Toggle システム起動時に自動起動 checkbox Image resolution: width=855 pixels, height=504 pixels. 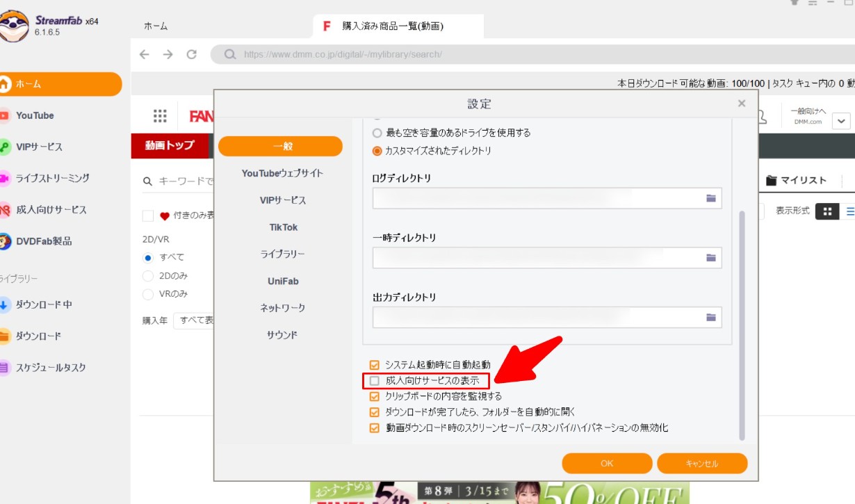(x=375, y=364)
